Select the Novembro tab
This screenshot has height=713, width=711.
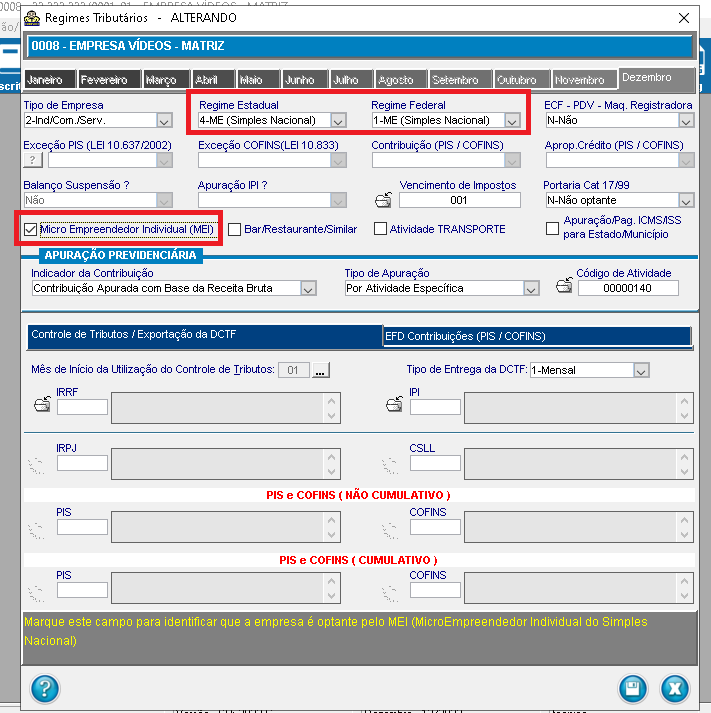pos(585,80)
